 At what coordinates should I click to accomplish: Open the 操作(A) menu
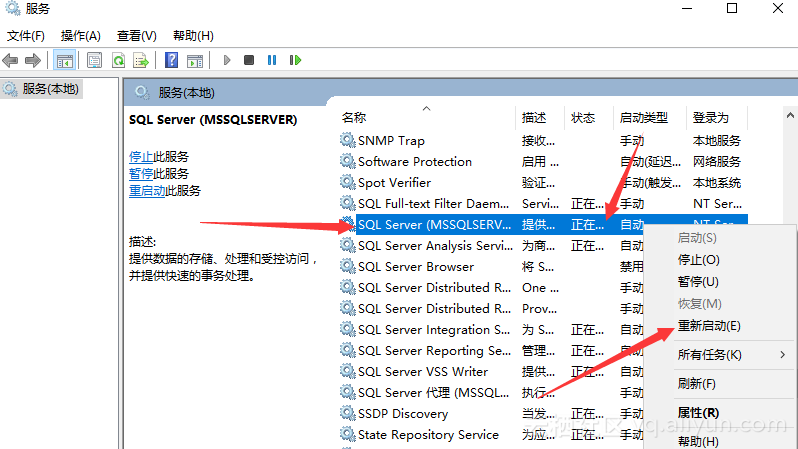(80, 36)
